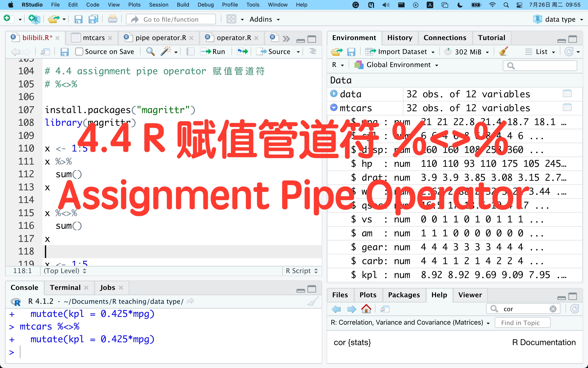The width and height of the screenshot is (588, 368).
Task: View the data table with its grid icon
Action: [567, 94]
